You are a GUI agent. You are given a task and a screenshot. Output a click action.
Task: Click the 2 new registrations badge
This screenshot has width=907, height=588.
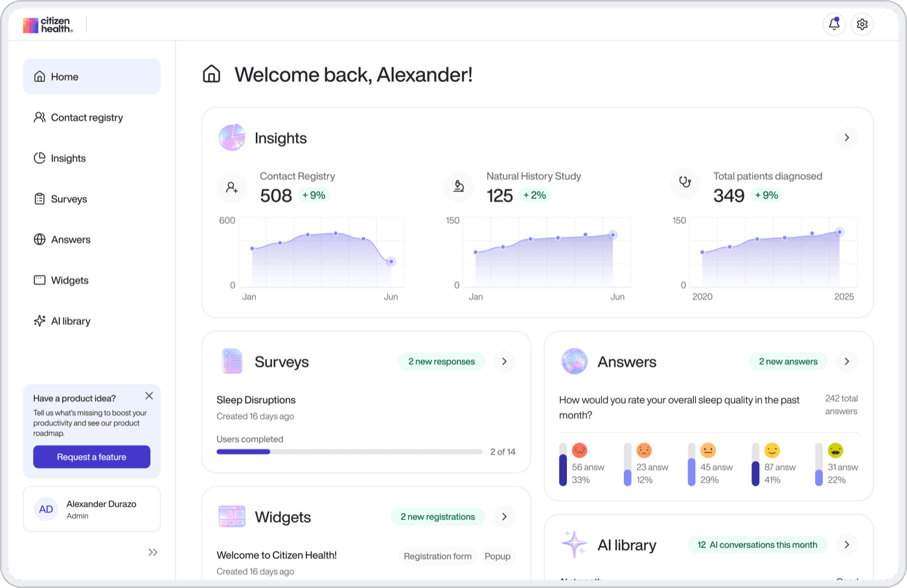click(x=437, y=517)
